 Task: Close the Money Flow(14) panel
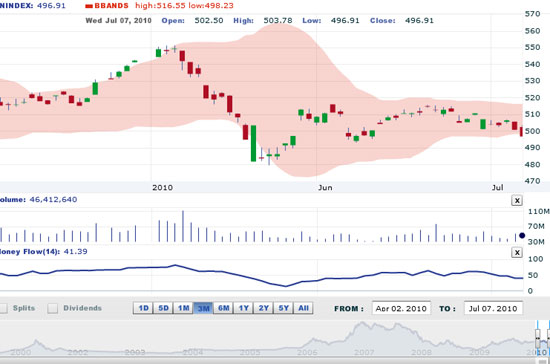pyautogui.click(x=517, y=252)
